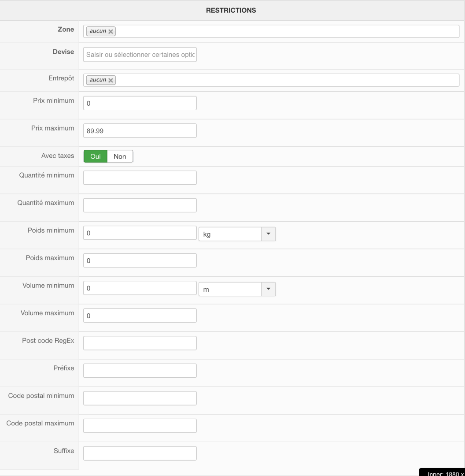Select the Poids maximum text box

(140, 260)
